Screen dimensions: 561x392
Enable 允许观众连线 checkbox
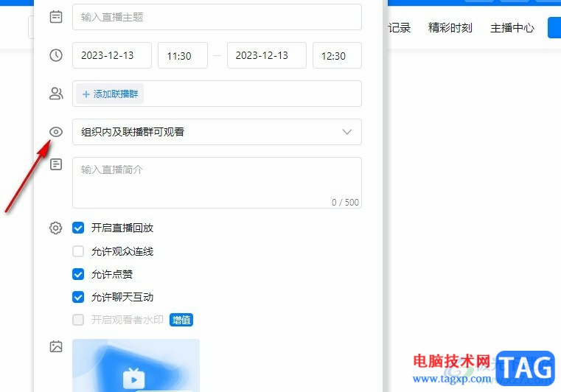[78, 251]
